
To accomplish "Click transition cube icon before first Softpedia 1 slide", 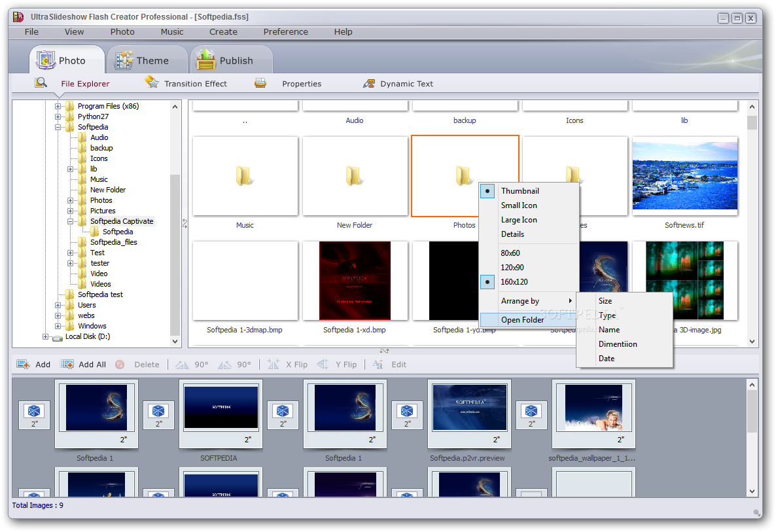I will click(x=34, y=411).
